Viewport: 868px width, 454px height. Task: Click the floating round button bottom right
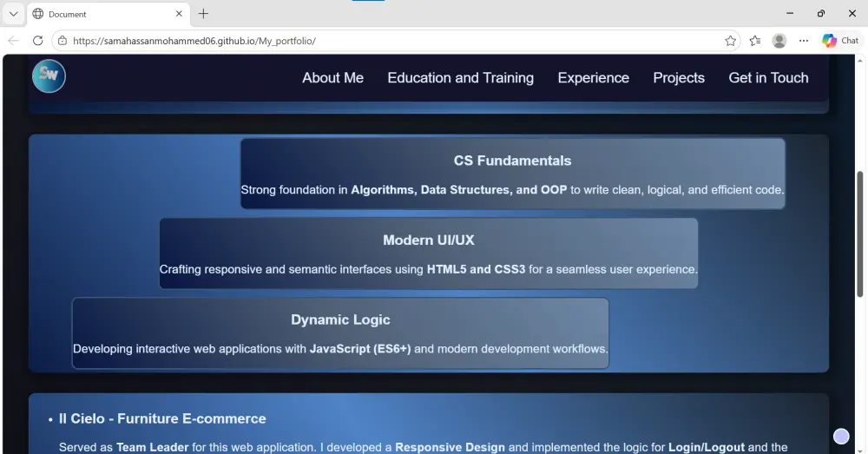pyautogui.click(x=841, y=437)
